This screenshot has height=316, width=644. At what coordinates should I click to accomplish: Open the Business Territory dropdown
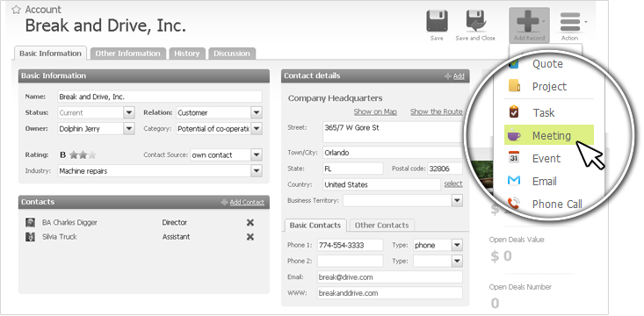457,200
